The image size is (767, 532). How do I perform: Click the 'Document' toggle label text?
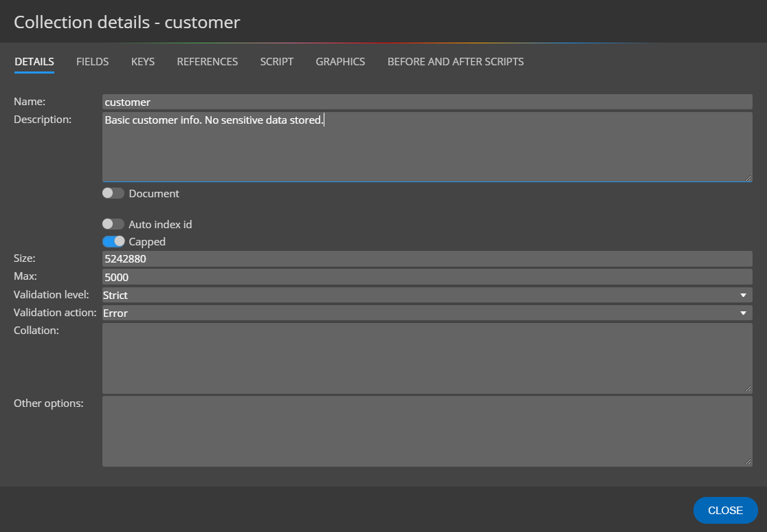[x=153, y=194]
